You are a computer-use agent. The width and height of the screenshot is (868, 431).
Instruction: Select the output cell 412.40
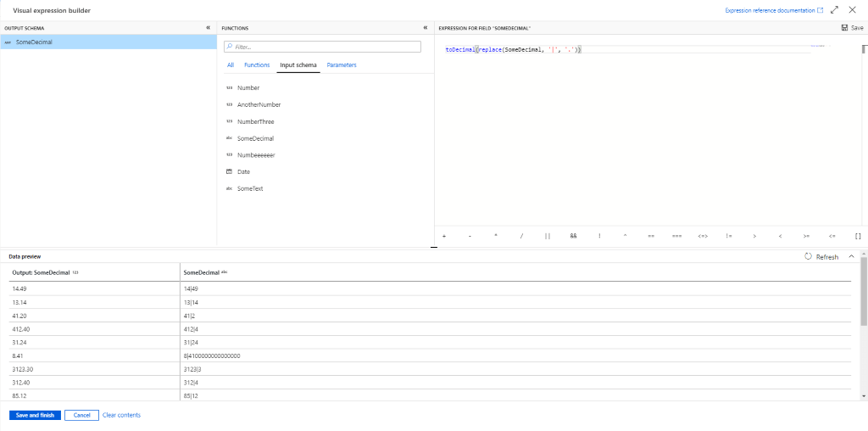coord(95,329)
